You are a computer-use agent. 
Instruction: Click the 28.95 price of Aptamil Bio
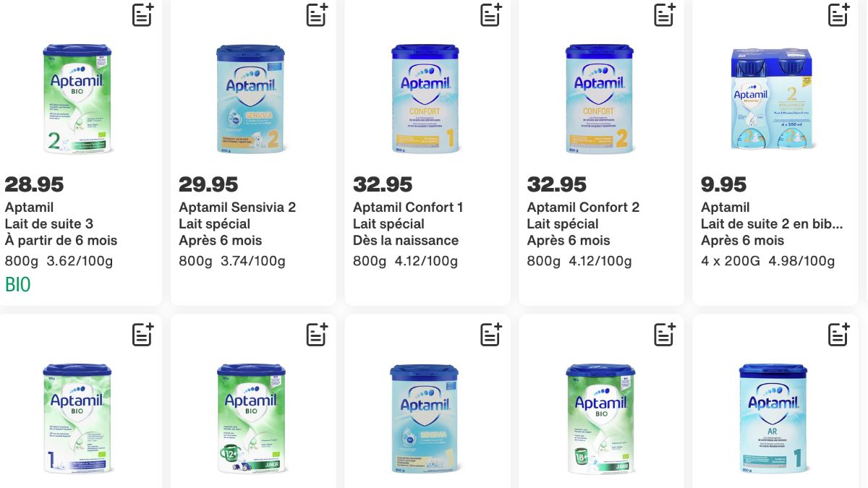coord(34,185)
